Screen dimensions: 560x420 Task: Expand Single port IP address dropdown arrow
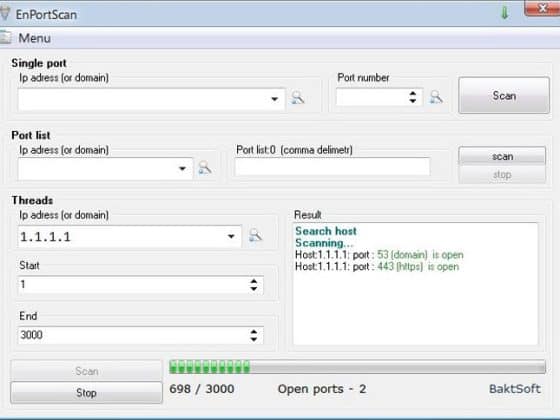[x=274, y=99]
